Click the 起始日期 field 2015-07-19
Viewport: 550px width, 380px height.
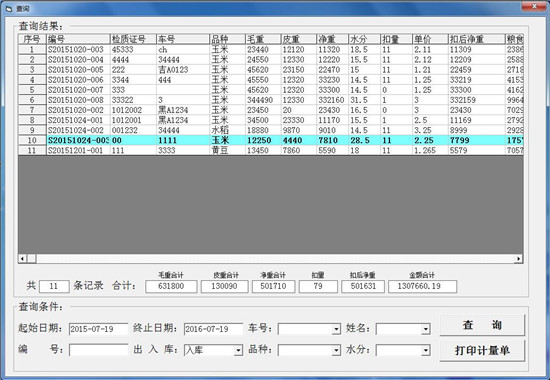click(x=99, y=329)
